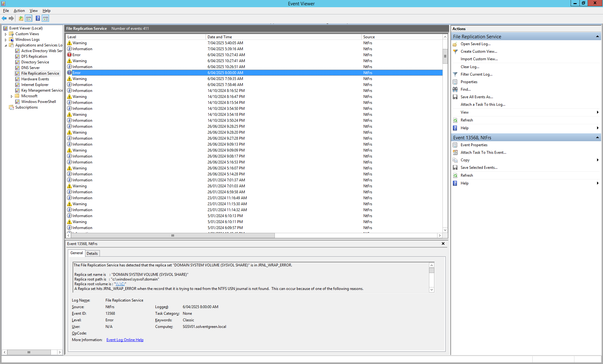Open the View menu in the menu bar
This screenshot has height=364, width=603.
click(34, 11)
